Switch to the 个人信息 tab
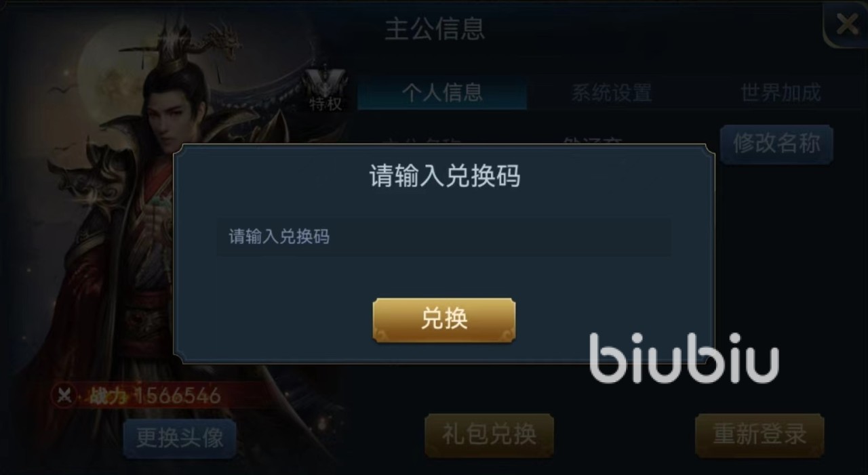 pyautogui.click(x=442, y=93)
